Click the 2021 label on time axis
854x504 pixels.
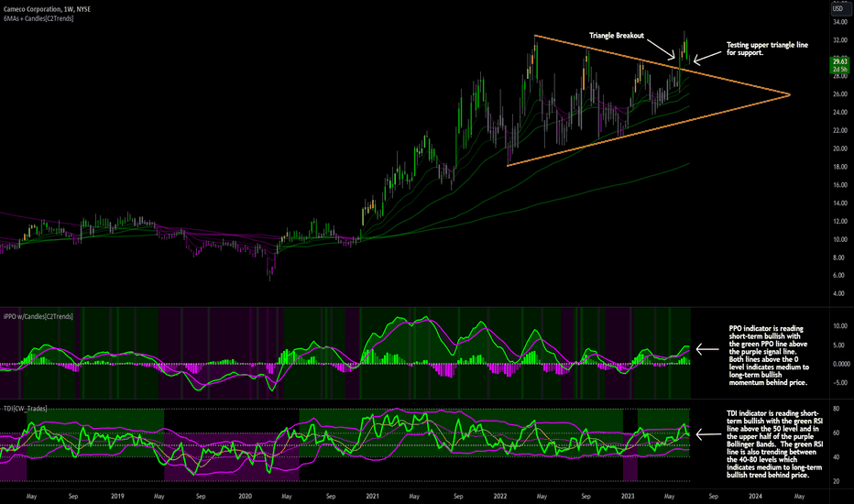373,497
